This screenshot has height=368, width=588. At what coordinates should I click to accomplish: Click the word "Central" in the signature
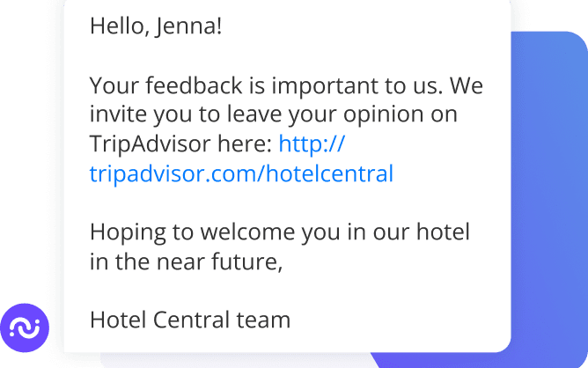(194, 319)
